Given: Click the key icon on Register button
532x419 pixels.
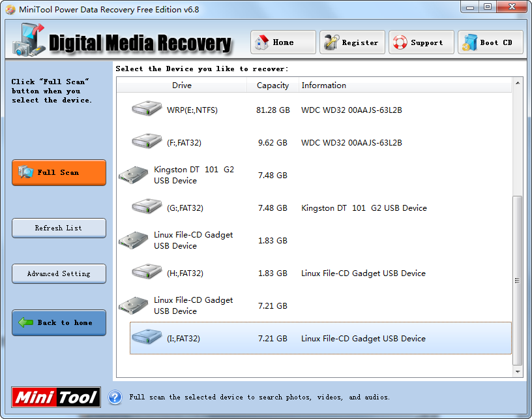Looking at the screenshot, I should tap(331, 42).
